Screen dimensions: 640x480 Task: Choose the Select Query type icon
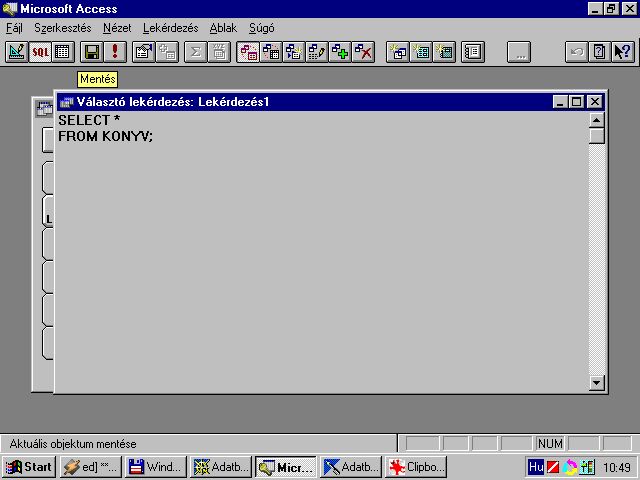coord(248,52)
